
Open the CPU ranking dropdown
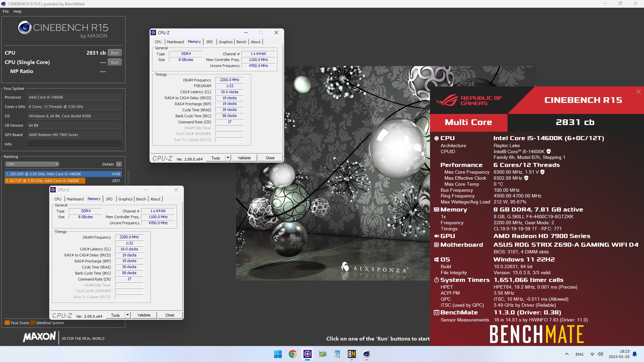(32, 164)
